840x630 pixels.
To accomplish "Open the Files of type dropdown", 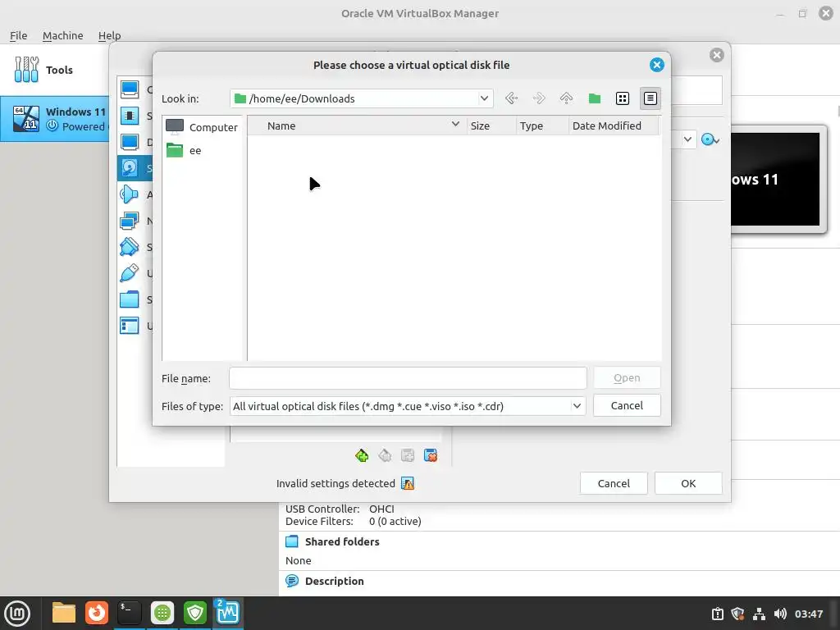I will [577, 406].
